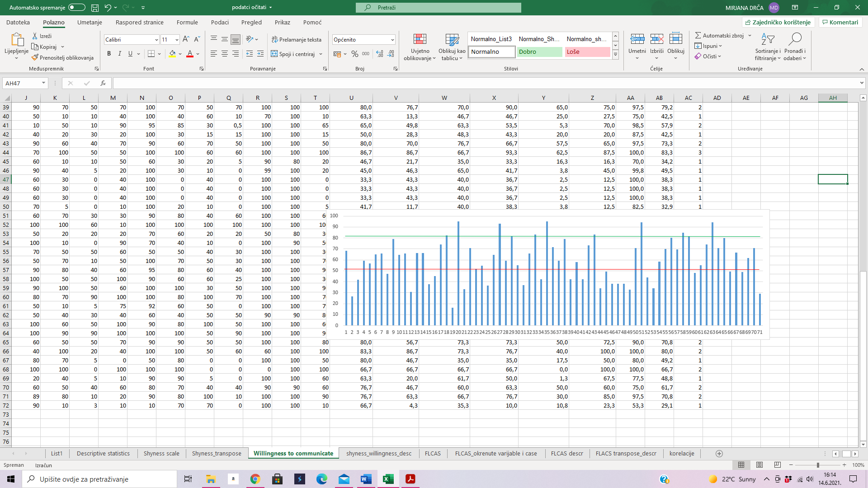Screen dimensions: 868x488
Task: Switch to the Formule ribbon tab
Action: point(187,22)
